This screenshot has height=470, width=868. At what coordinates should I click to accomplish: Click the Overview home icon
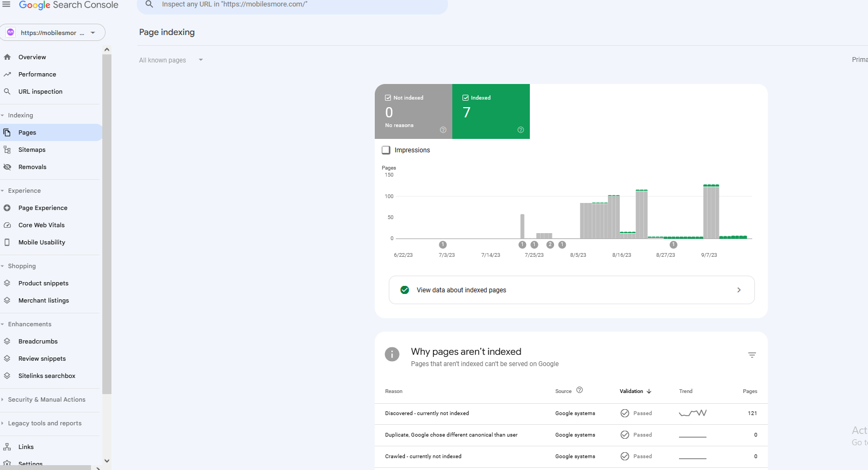click(7, 57)
